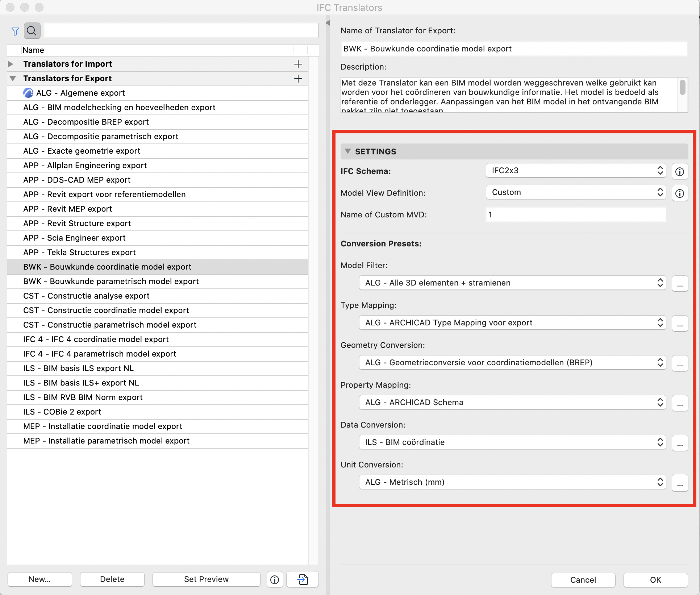The height and width of the screenshot is (595, 700).
Task: Select APP - Revit export voor referentiemodellen
Action: point(158,195)
